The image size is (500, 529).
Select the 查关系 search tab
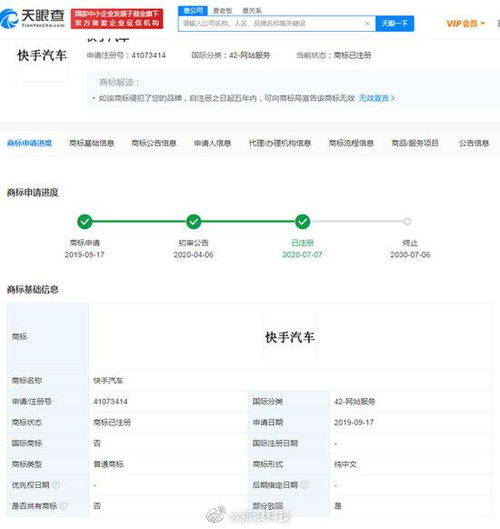[x=252, y=11]
